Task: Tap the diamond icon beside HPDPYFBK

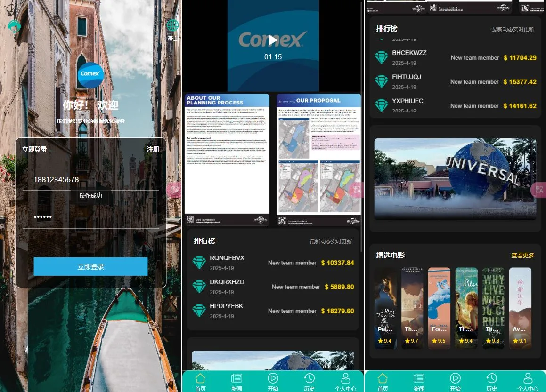Action: 199,311
